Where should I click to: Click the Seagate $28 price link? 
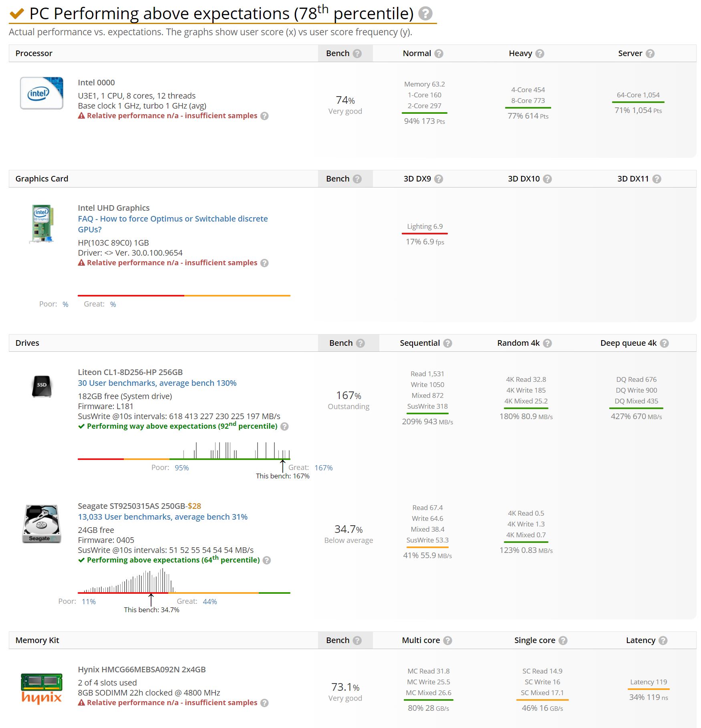194,506
